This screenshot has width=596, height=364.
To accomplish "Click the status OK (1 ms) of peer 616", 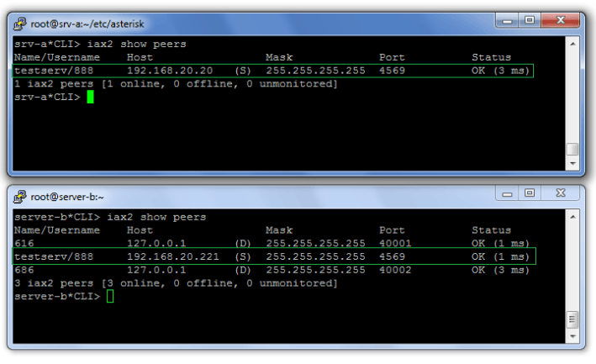I will coord(501,244).
